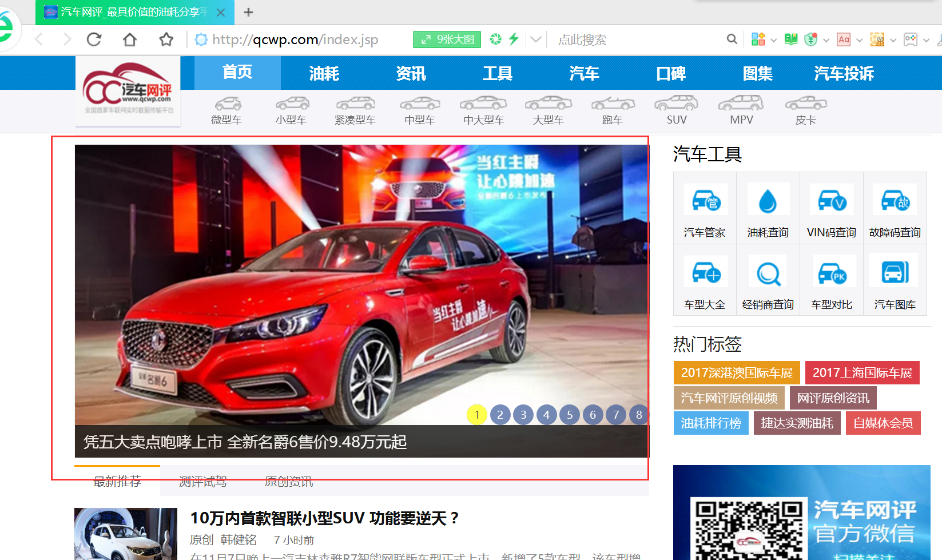Expand the address bar dropdown arrow

coord(536,39)
